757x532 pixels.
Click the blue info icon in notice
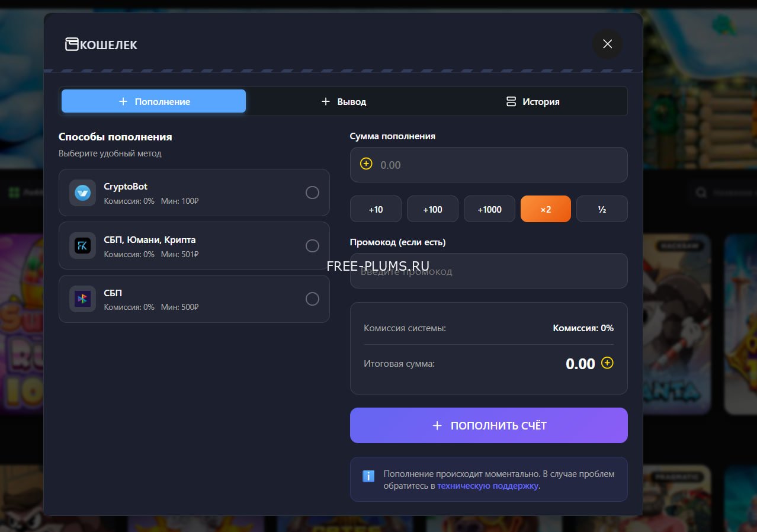click(368, 476)
